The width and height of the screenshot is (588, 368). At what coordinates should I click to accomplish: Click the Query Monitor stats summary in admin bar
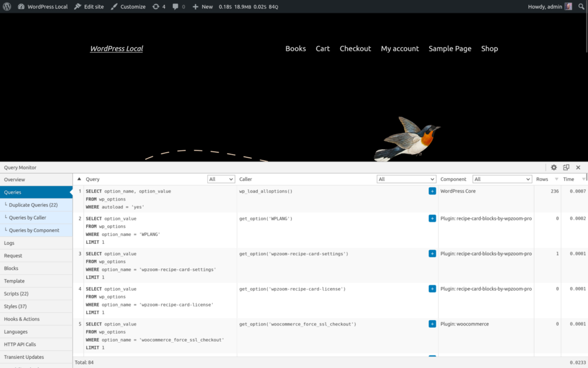pyautogui.click(x=248, y=7)
